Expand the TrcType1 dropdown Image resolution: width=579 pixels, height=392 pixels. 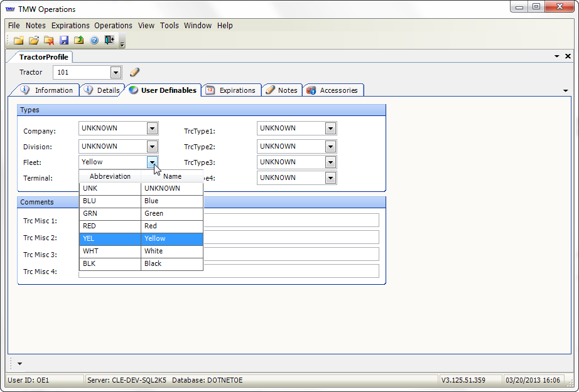(x=330, y=129)
